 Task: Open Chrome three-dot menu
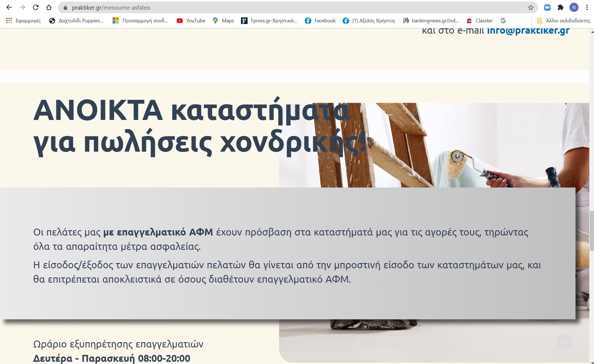(x=587, y=7)
